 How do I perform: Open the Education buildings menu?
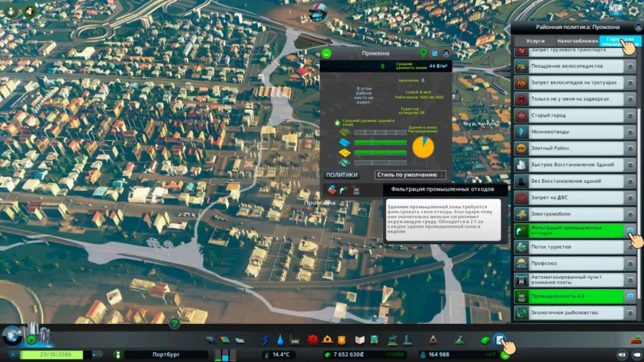pos(360,340)
